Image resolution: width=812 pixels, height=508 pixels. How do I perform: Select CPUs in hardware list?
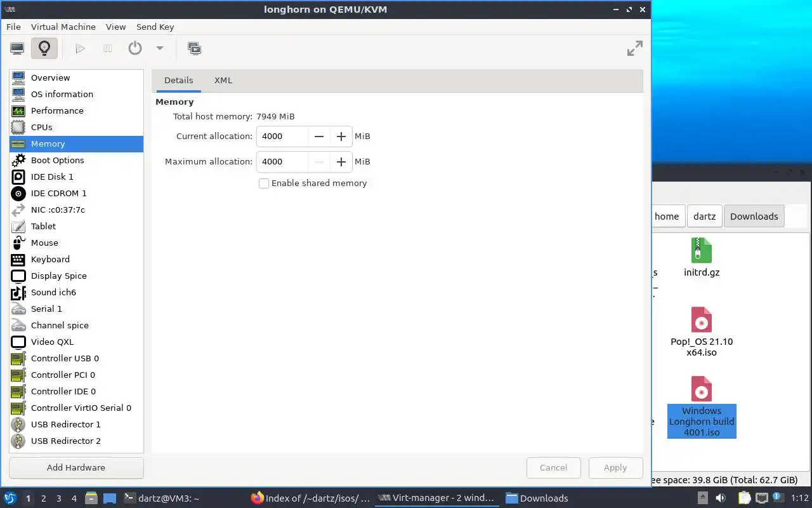76,127
